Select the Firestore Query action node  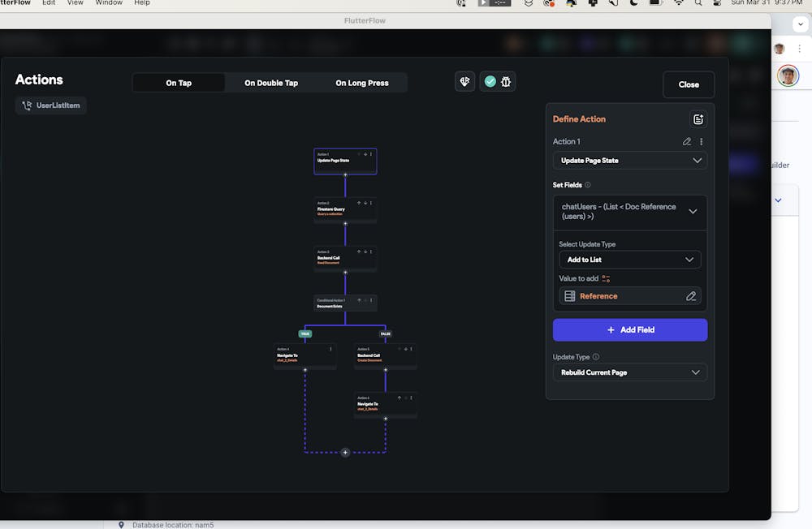345,209
